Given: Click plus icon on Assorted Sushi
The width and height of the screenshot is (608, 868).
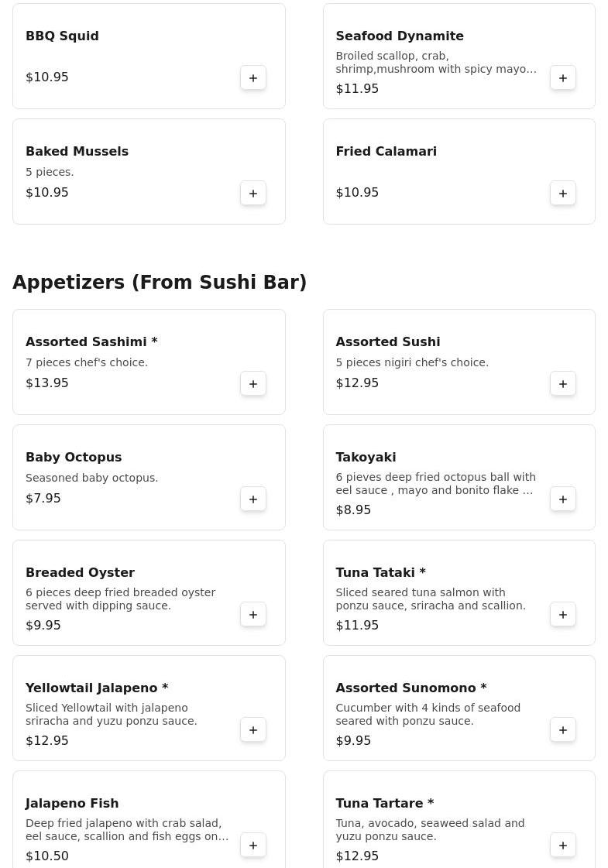Looking at the screenshot, I should coord(563,383).
